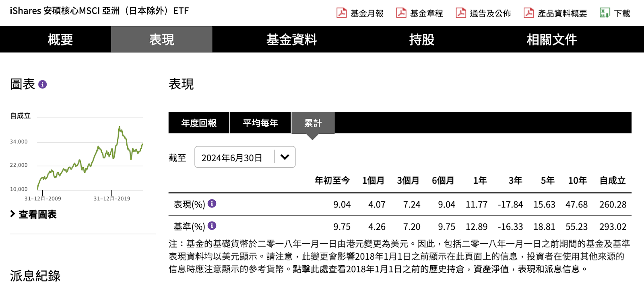The height and width of the screenshot is (285, 644).
Task: Switch to the 表現 main tab
Action: pyautogui.click(x=161, y=39)
